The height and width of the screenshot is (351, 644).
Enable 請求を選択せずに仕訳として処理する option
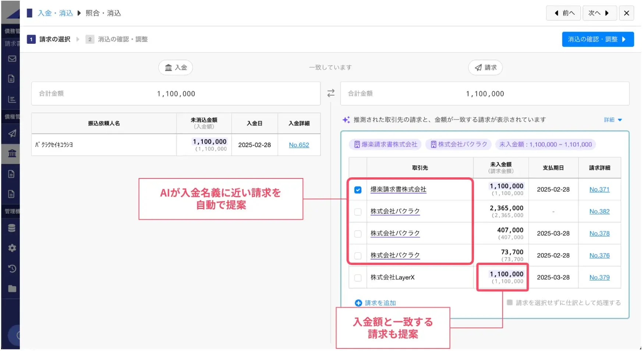509,302
